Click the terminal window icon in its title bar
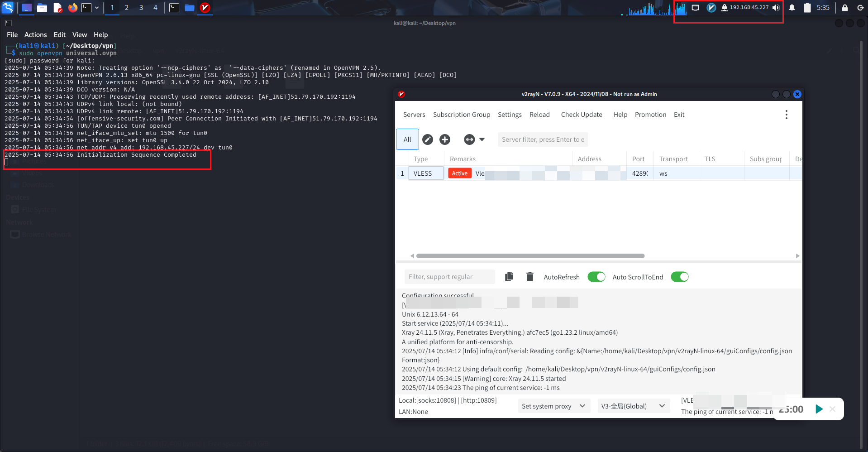Viewport: 868px width, 452px height. point(9,23)
